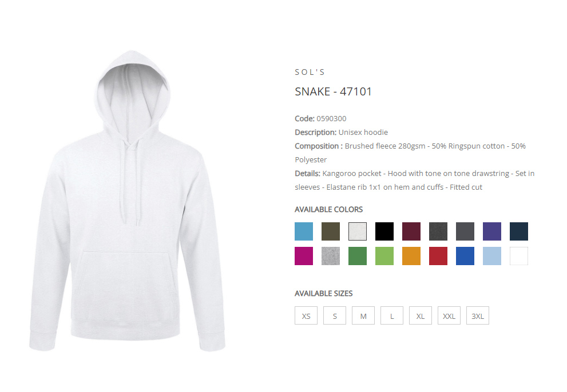The image size is (567, 392).
Task: Select size L
Action: [x=391, y=315]
